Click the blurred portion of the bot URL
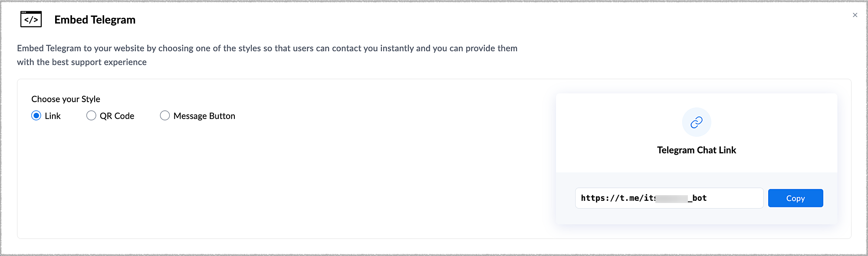This screenshot has height=256, width=868. pyautogui.click(x=671, y=199)
